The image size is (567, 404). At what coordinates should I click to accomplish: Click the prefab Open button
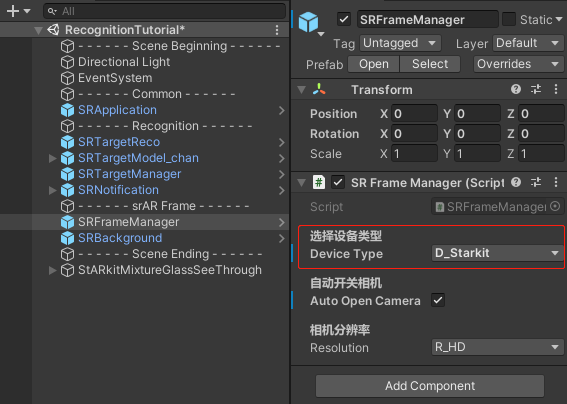[x=374, y=64]
